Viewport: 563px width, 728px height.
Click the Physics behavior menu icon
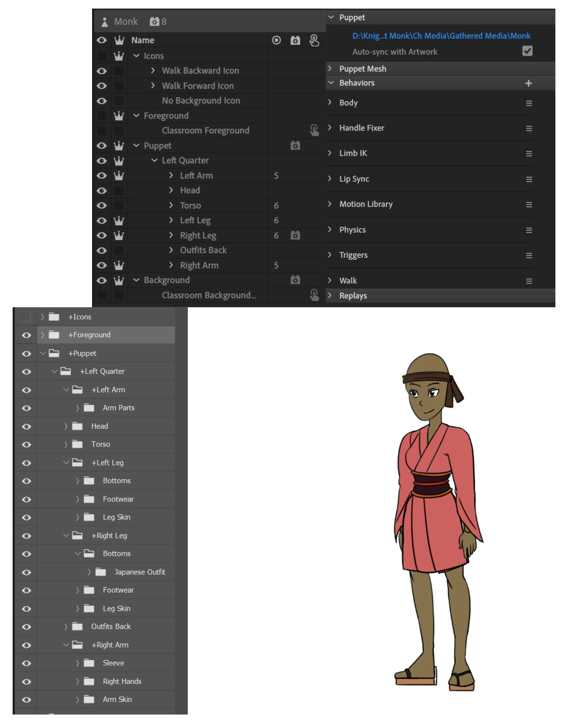(529, 230)
